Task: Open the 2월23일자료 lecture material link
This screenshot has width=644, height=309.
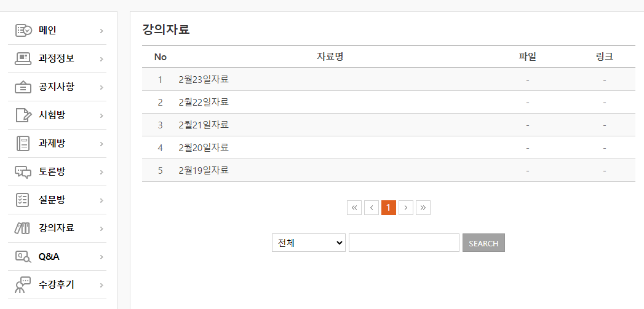Action: click(204, 79)
